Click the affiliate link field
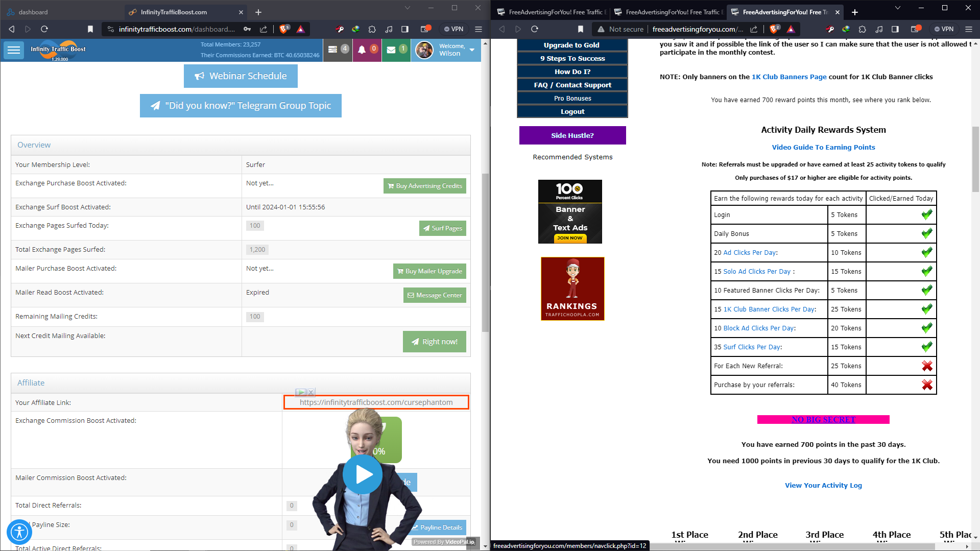Image resolution: width=980 pixels, height=551 pixels. point(376,402)
